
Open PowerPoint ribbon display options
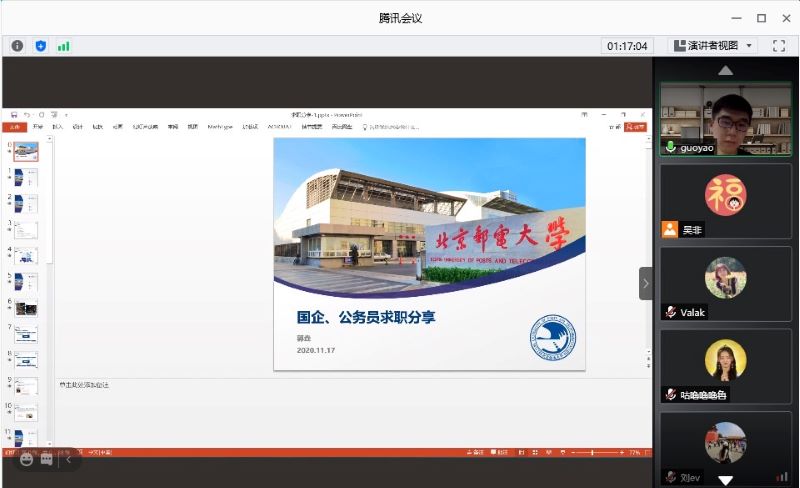(x=584, y=114)
